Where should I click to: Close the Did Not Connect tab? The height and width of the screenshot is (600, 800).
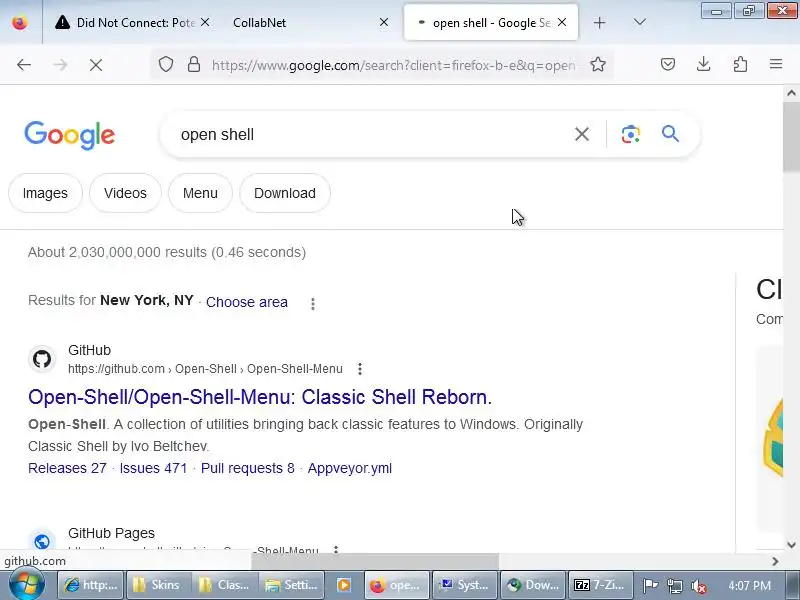pyautogui.click(x=205, y=22)
